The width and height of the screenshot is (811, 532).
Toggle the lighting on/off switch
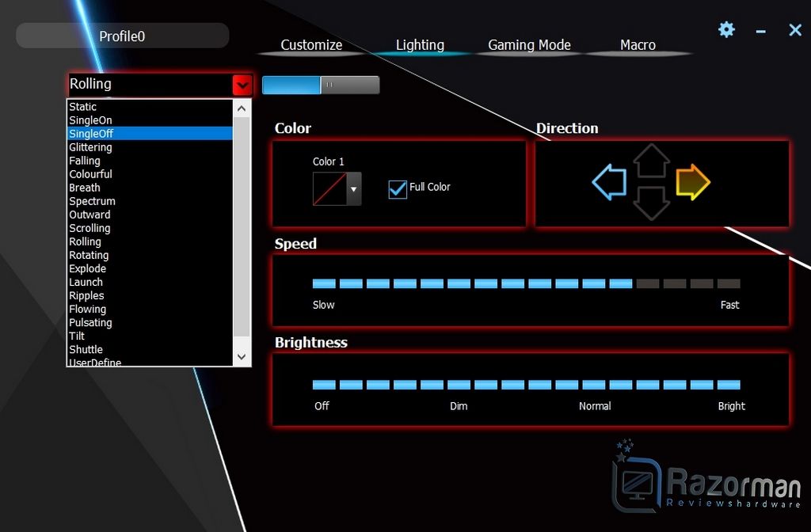point(321,85)
